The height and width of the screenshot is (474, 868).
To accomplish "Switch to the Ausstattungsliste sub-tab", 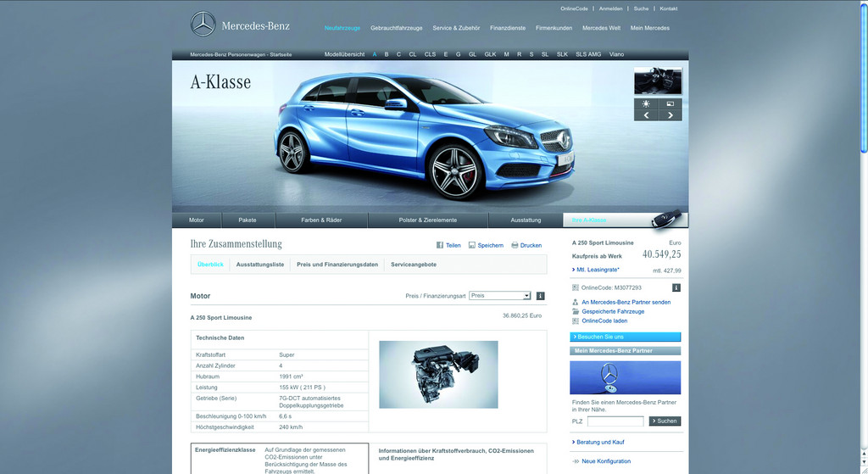I will tap(260, 265).
